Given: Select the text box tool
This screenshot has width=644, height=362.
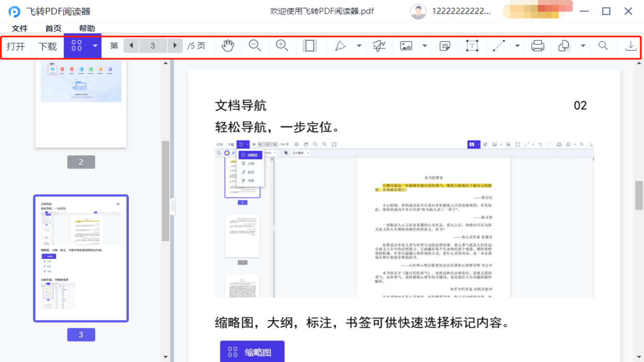Looking at the screenshot, I should [472, 46].
